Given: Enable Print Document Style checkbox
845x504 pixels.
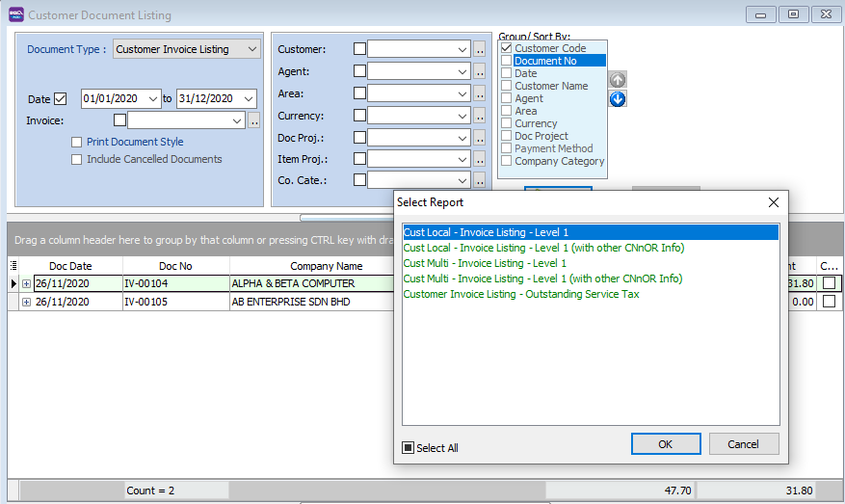Looking at the screenshot, I should [x=77, y=143].
